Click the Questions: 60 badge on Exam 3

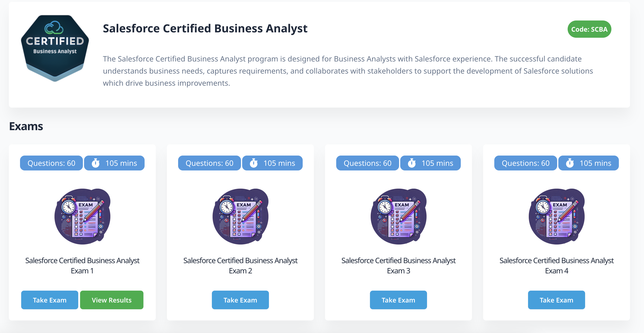[367, 163]
